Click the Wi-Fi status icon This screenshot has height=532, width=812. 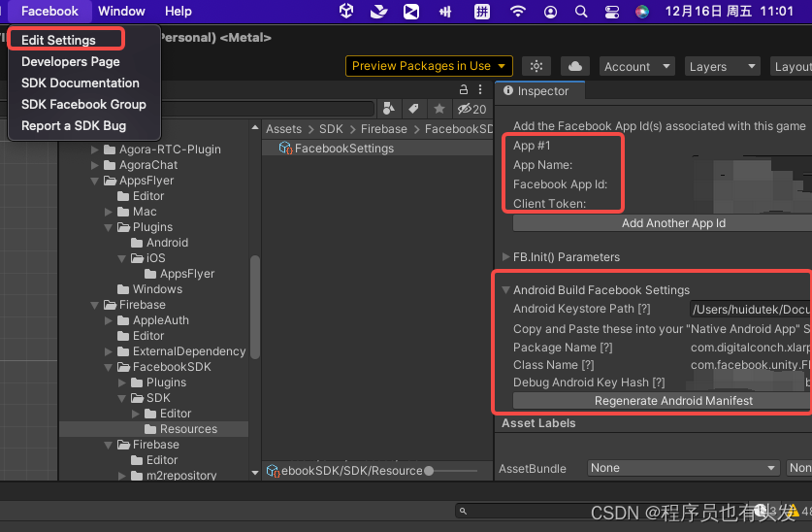tap(517, 11)
